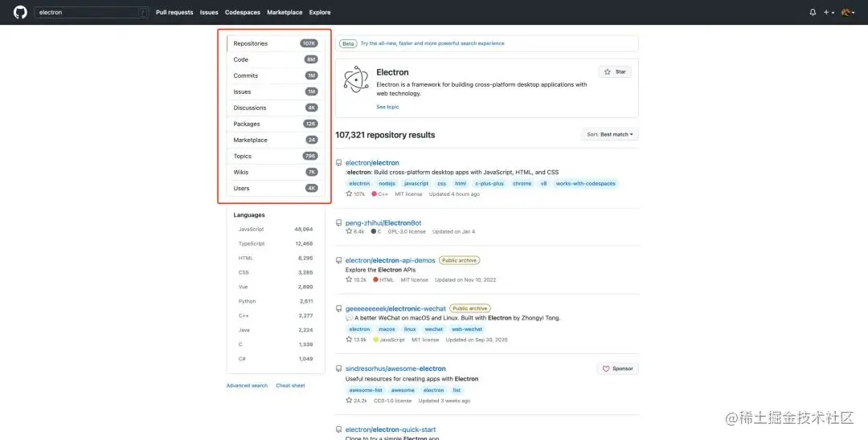Filter results by TypeScript language
868x440 pixels.
click(x=276, y=244)
